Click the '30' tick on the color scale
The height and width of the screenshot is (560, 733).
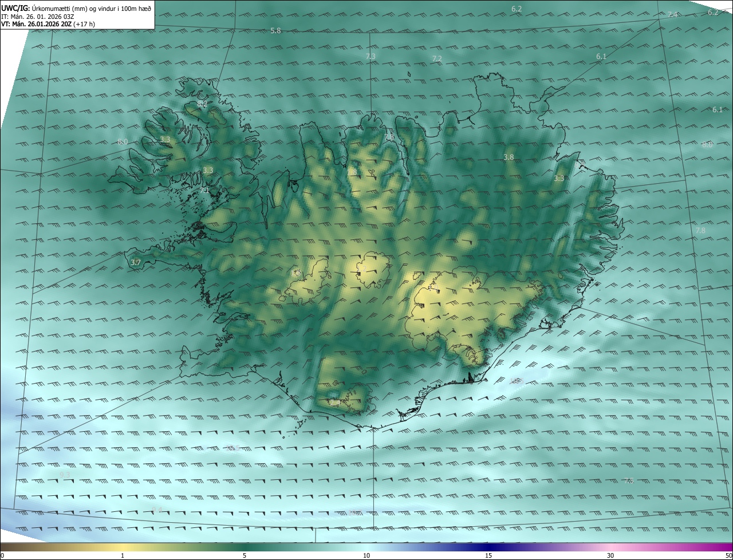(x=610, y=555)
